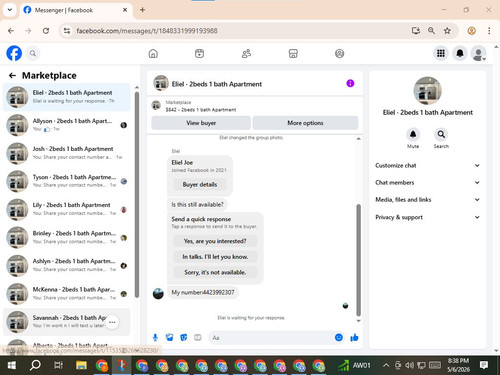The height and width of the screenshot is (375, 500).
Task: Search in conversation with the magnifier icon
Action: tap(441, 134)
